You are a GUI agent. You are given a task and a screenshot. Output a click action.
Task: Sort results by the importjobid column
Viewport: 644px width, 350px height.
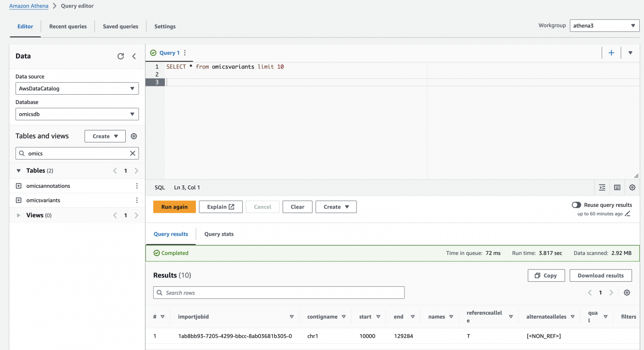(292, 317)
